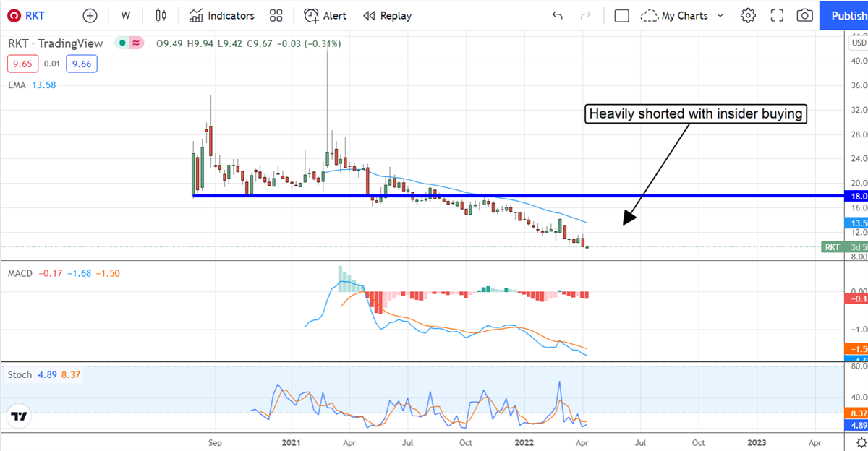Screen dimensions: 868x451
Task: Click the compare or add symbol plus icon
Action: coord(90,15)
